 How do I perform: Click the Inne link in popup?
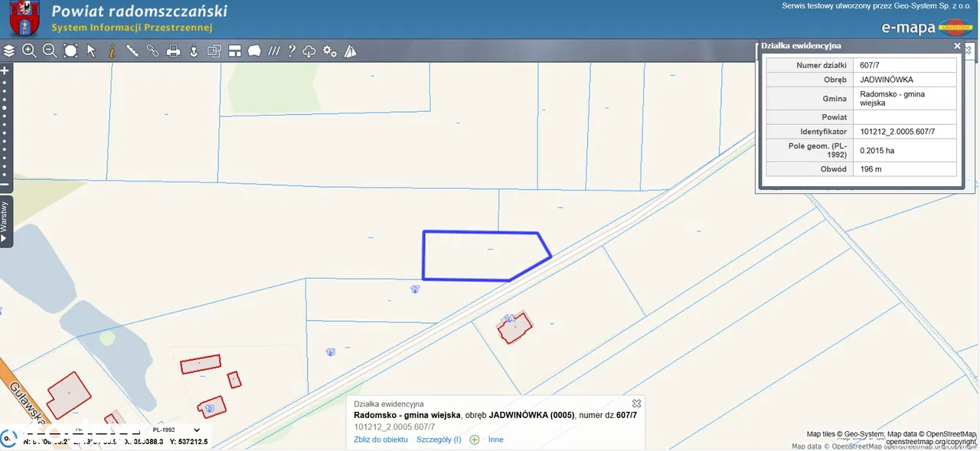click(x=495, y=440)
